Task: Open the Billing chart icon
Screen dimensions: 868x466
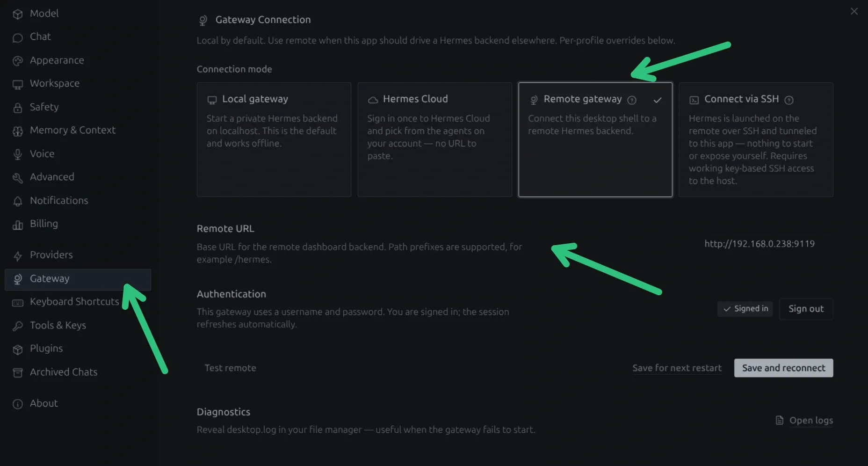Action: pos(18,225)
